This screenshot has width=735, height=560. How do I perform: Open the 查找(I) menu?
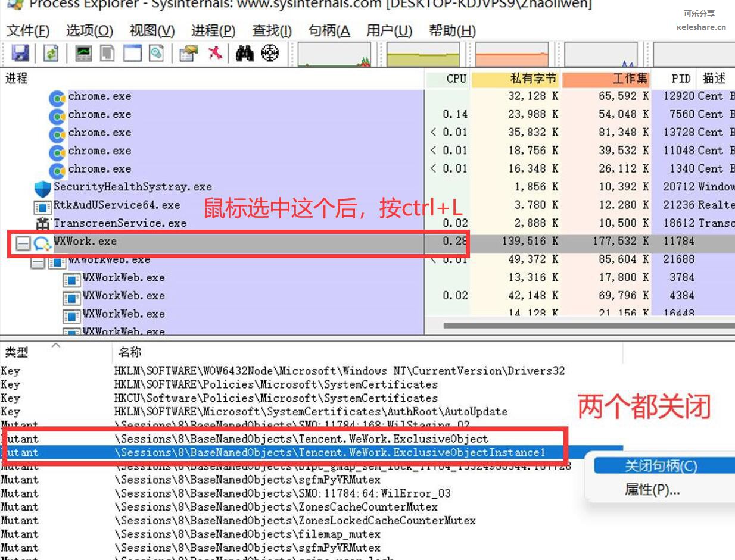[x=272, y=30]
